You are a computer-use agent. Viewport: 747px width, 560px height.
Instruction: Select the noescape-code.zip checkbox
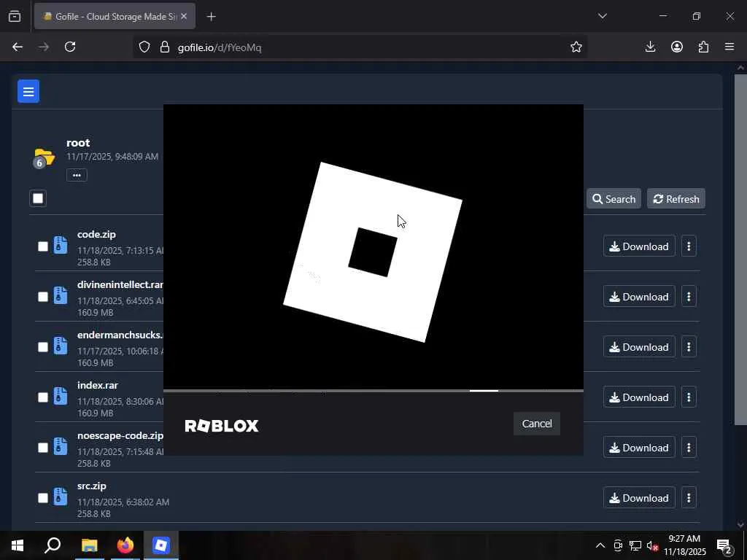[43, 448]
